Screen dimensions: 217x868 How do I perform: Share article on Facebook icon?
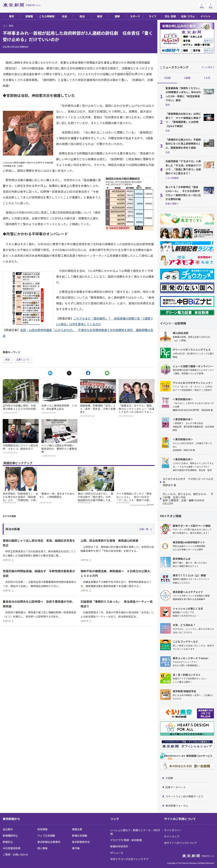pyautogui.click(x=88, y=373)
